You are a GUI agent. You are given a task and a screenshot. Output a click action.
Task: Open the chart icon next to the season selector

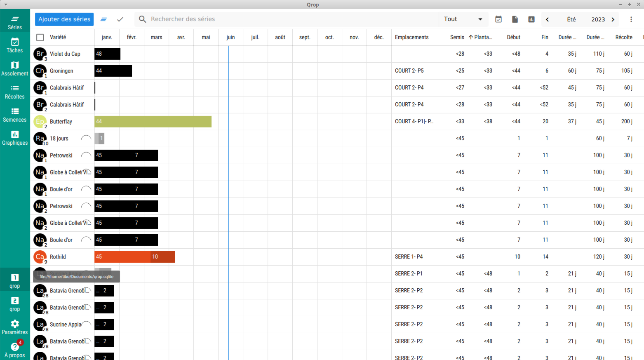tap(531, 19)
